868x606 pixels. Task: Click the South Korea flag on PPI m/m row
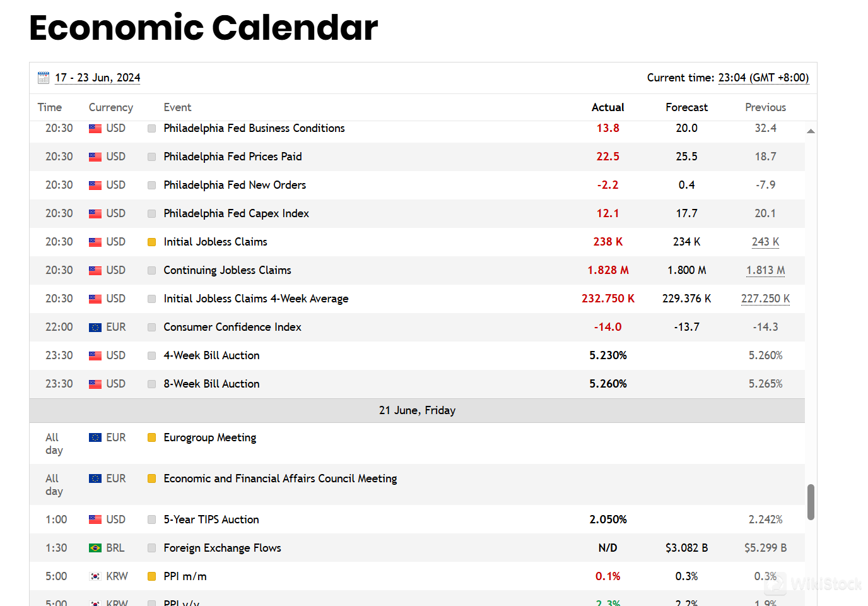[95, 576]
